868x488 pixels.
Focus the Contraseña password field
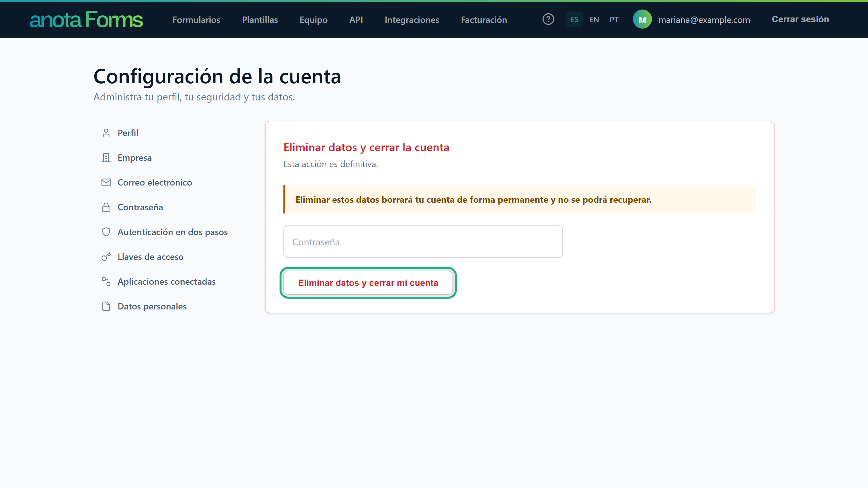tap(423, 242)
